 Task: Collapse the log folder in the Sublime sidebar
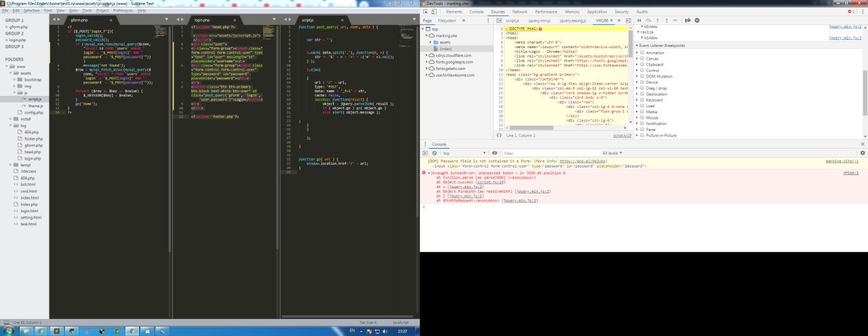click(9, 126)
